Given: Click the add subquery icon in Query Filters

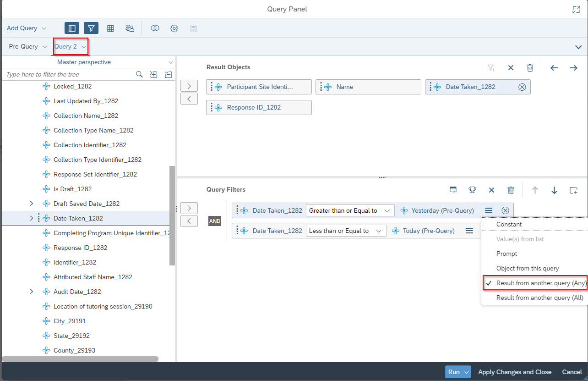Looking at the screenshot, I should click(453, 190).
